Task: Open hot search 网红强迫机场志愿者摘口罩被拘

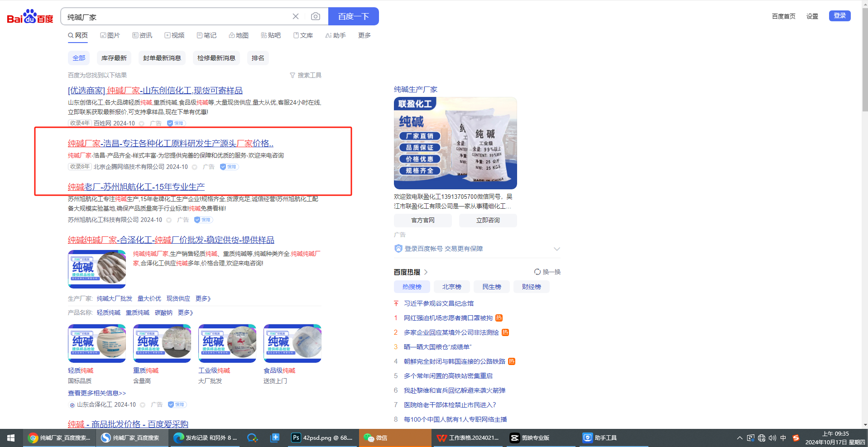Action: pyautogui.click(x=448, y=318)
